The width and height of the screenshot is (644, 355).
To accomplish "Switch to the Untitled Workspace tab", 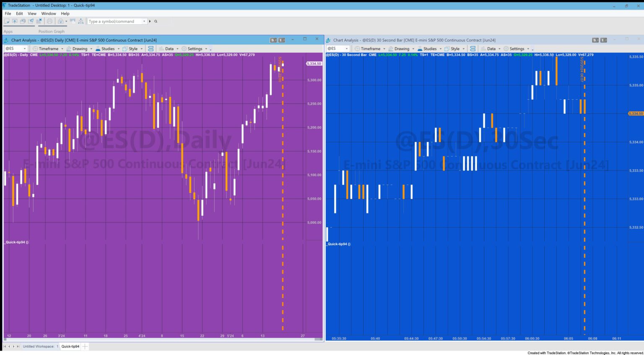I will 39,346.
